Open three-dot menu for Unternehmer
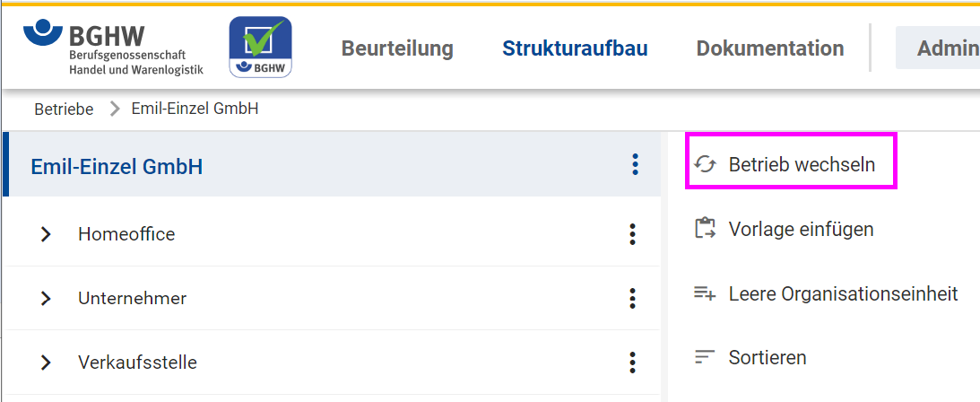The width and height of the screenshot is (980, 402). tap(632, 298)
